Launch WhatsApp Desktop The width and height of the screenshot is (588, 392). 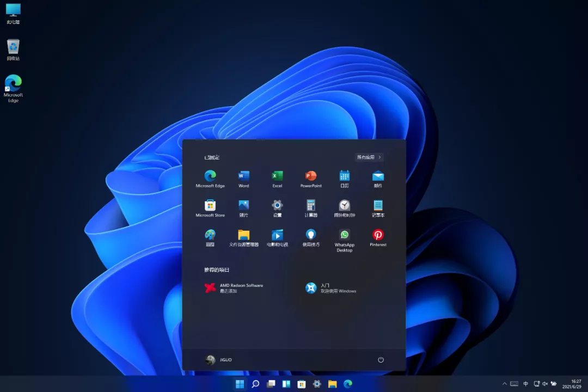point(344,241)
